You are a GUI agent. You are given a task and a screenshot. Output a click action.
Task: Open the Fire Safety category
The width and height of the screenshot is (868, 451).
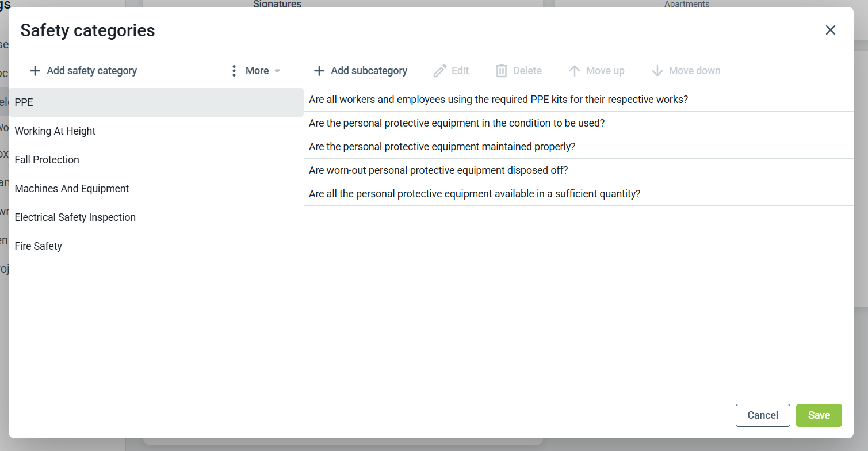(x=156, y=246)
